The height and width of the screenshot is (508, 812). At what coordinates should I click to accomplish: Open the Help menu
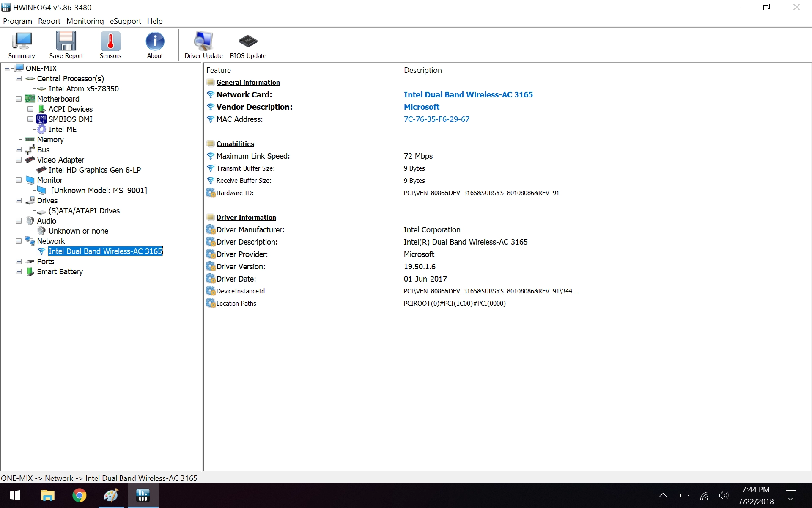point(155,21)
